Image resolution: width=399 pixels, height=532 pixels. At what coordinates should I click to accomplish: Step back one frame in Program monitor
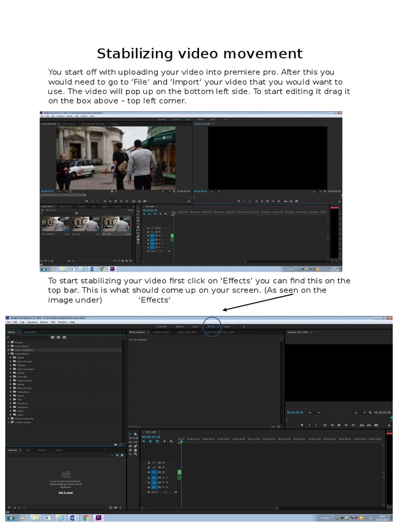332,425
